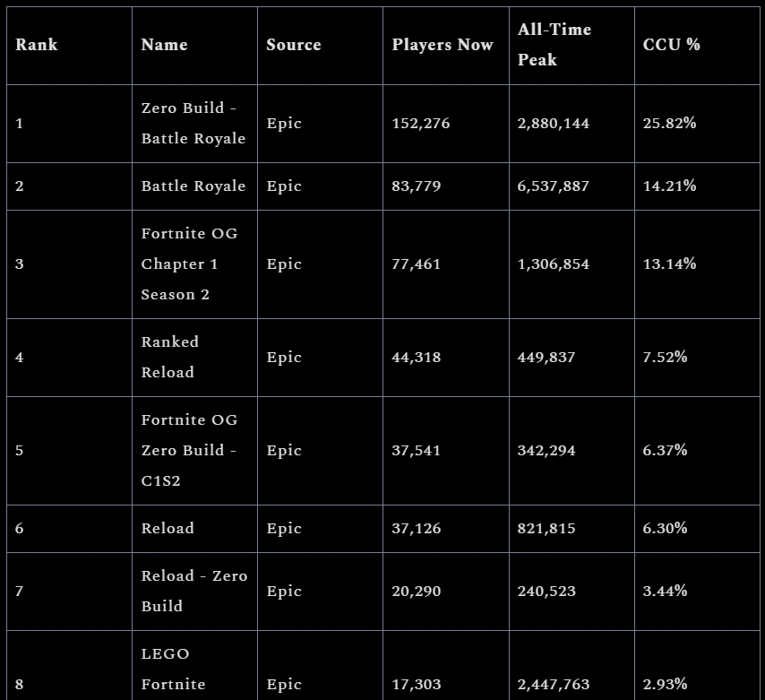Click the Source column header
This screenshot has width=765, height=700.
coord(294,45)
